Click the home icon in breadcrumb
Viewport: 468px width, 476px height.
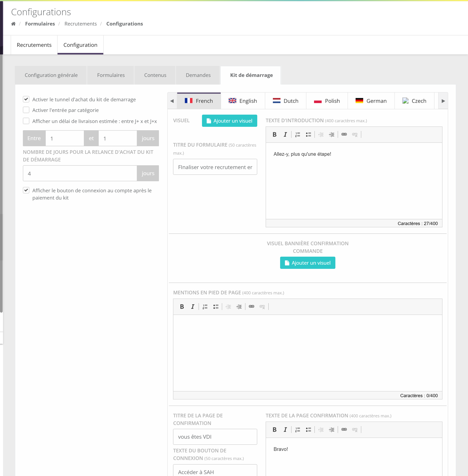(x=13, y=24)
